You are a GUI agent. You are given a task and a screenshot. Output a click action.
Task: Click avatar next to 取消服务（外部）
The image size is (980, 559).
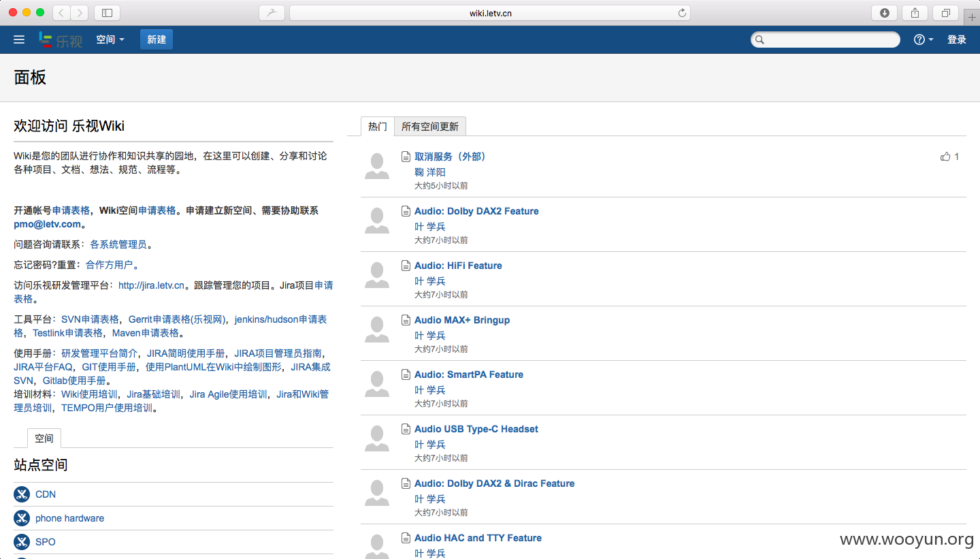click(x=377, y=166)
